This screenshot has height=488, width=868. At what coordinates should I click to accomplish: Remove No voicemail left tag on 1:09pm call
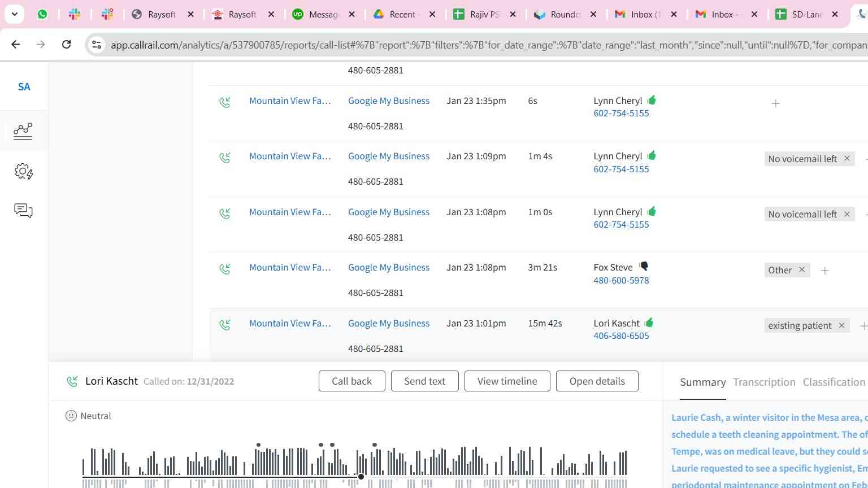coord(847,159)
